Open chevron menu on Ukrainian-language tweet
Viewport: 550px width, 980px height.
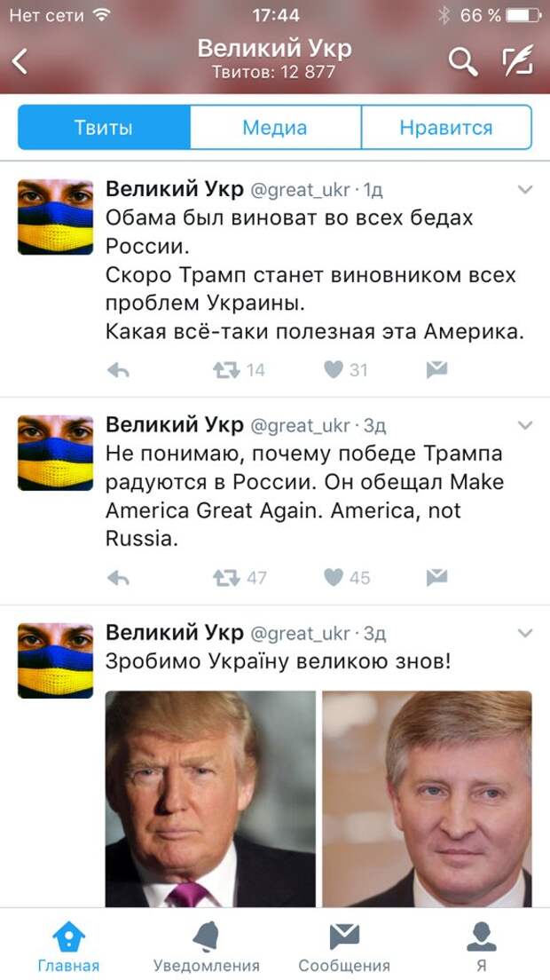[x=526, y=633]
